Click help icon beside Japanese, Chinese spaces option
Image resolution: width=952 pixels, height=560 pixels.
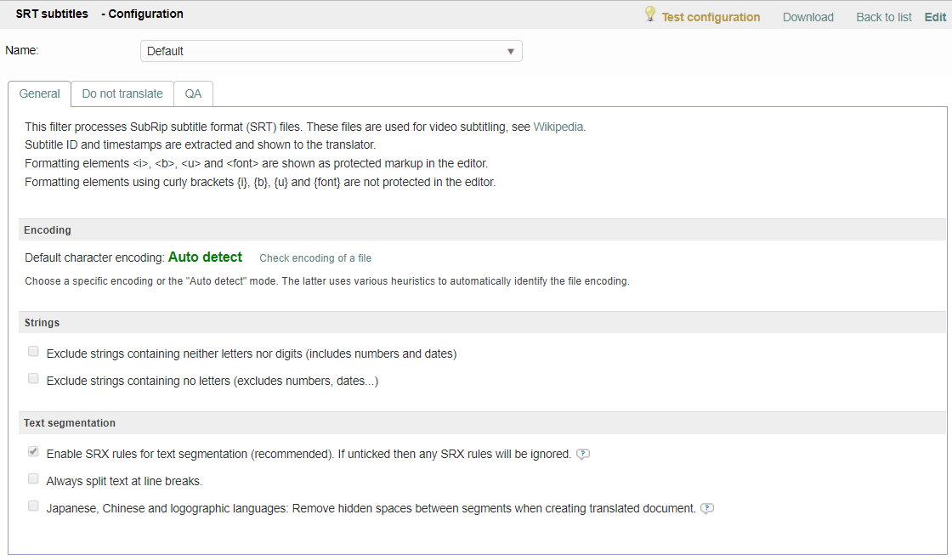pyautogui.click(x=706, y=508)
